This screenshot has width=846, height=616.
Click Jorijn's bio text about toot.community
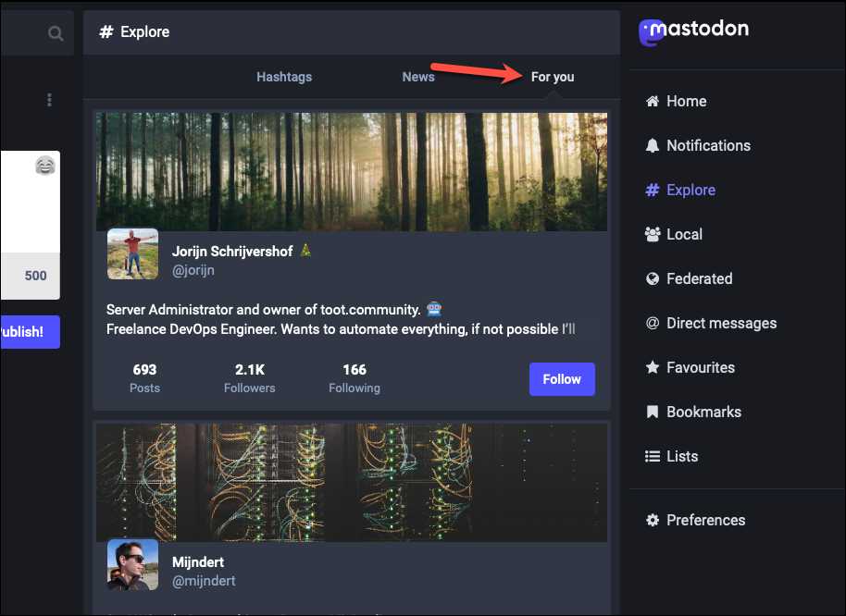pos(341,319)
